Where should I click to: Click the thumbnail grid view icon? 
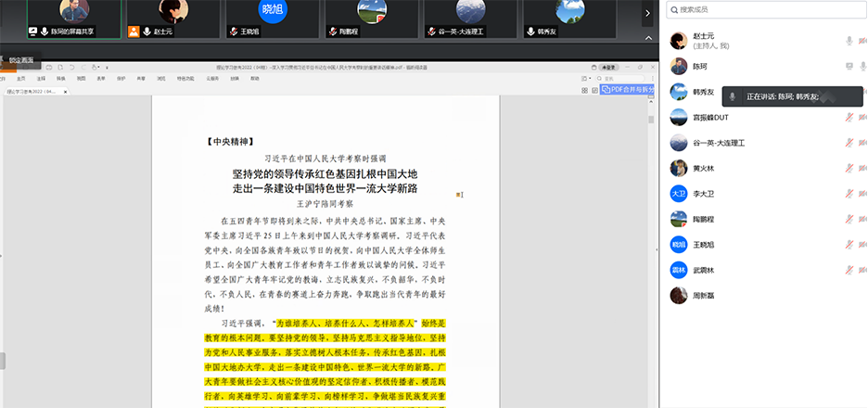click(x=584, y=90)
